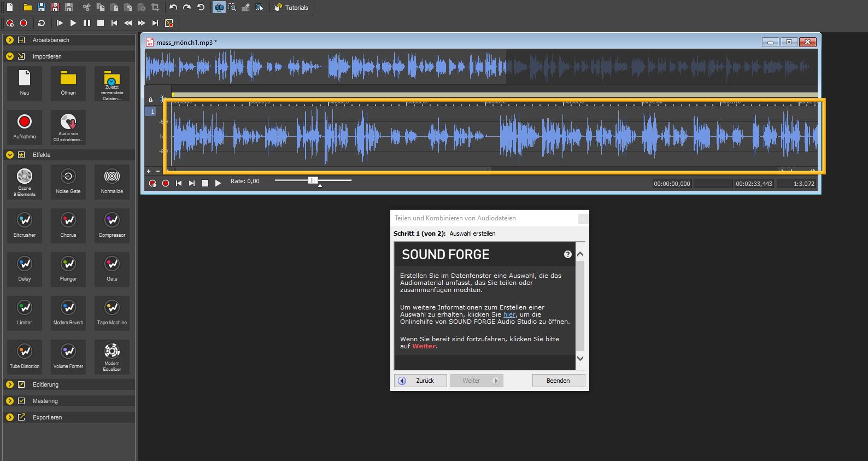Open the Flanger effect
Screen dimensions: 868x461
click(68, 270)
